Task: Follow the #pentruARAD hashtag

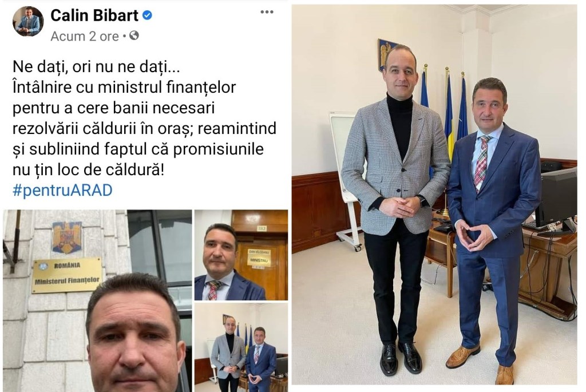Action: pyautogui.click(x=62, y=190)
